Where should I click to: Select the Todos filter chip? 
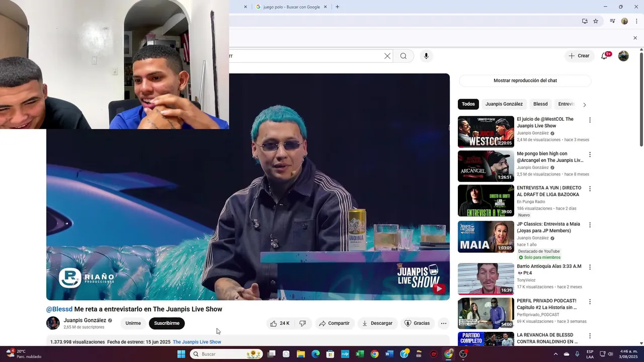pos(468,104)
